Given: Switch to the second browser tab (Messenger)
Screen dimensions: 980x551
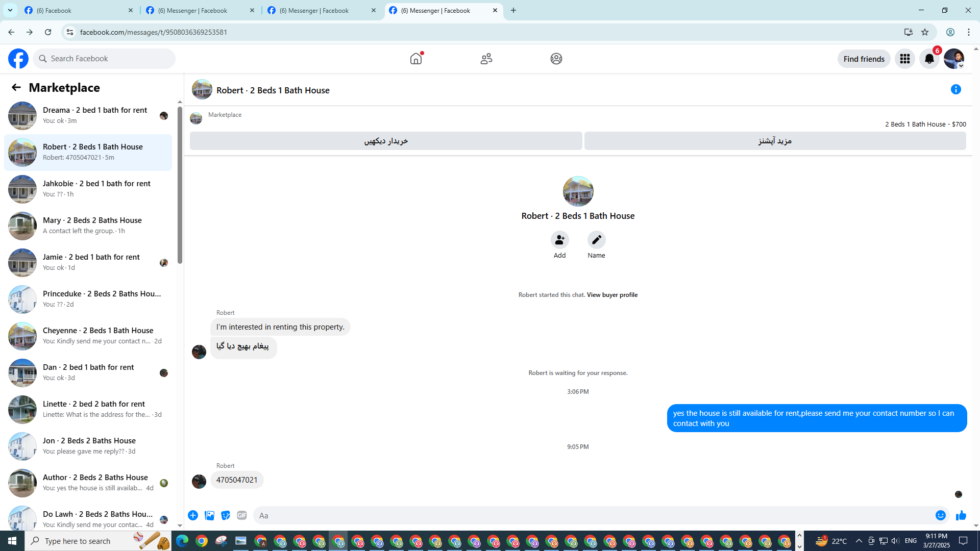Looking at the screenshot, I should pos(201,10).
